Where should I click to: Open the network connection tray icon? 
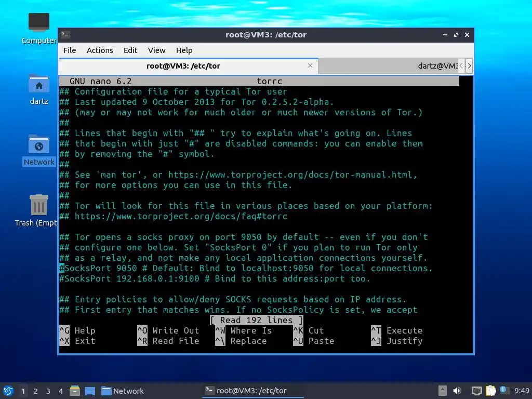[x=477, y=391]
